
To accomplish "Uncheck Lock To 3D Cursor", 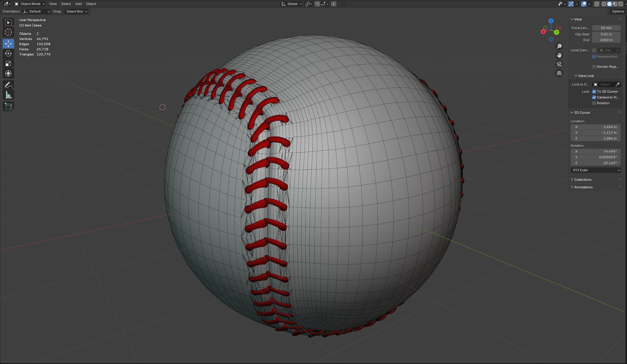I will [594, 91].
